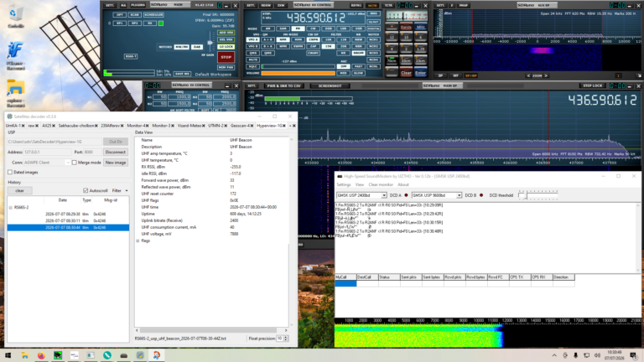The height and width of the screenshot is (362, 644).
Task: Click the keypad Enter button in RX Control
Action: (420, 73)
